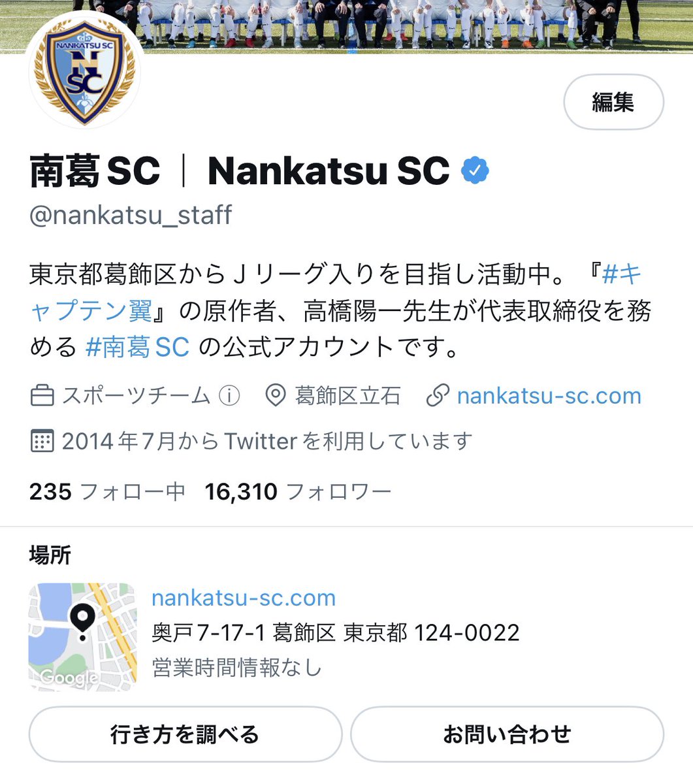Tap the location pin icon near 葛飾区立石
The height and width of the screenshot is (784, 693).
[276, 395]
